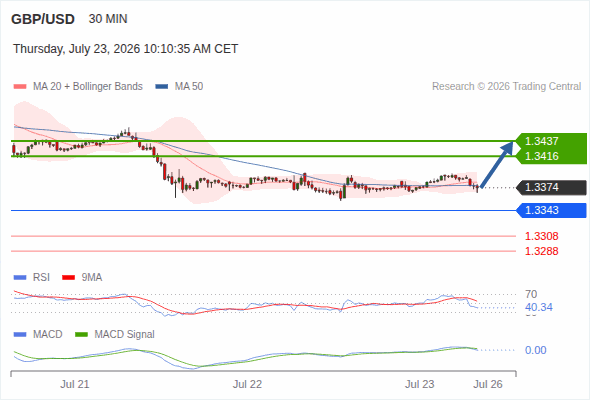Click the 9MA red legend marker
Viewport: 590px width, 400px height.
(68, 278)
